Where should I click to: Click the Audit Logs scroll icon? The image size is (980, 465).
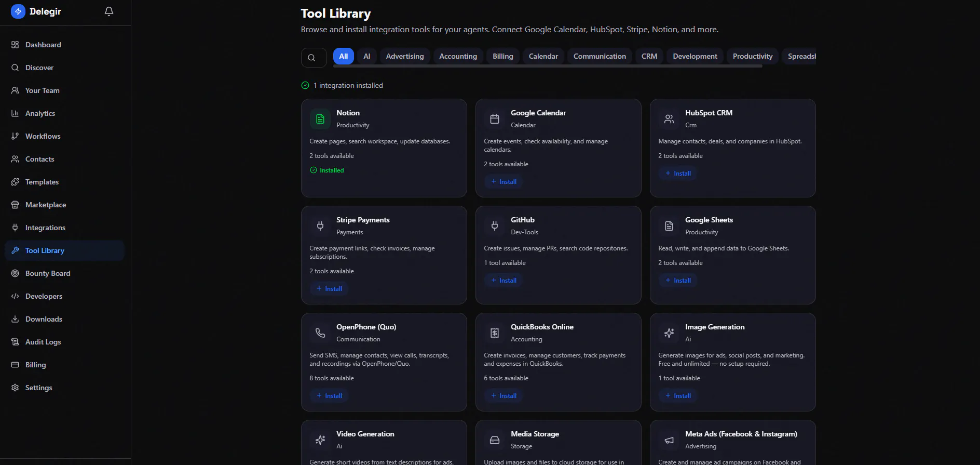[15, 342]
